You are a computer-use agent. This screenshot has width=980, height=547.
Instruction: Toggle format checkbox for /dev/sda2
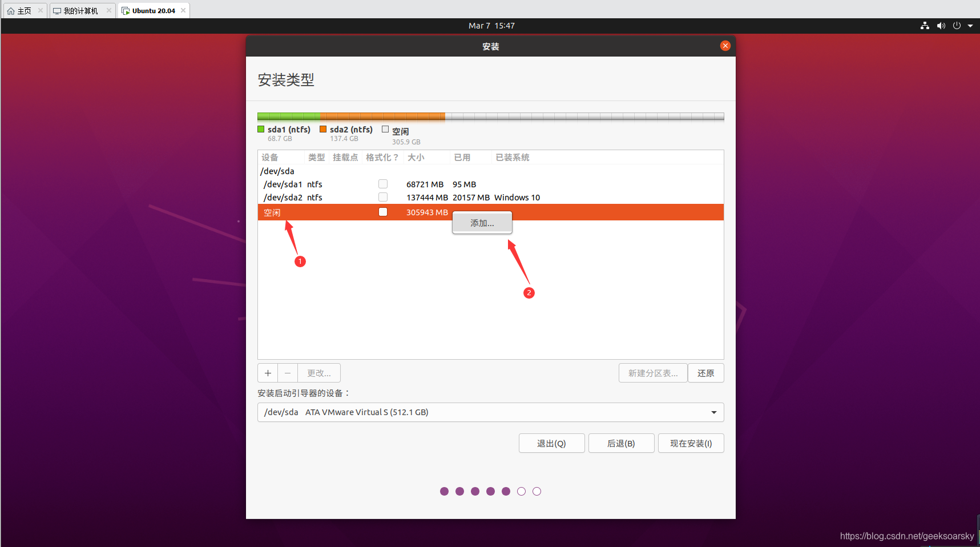pos(383,197)
